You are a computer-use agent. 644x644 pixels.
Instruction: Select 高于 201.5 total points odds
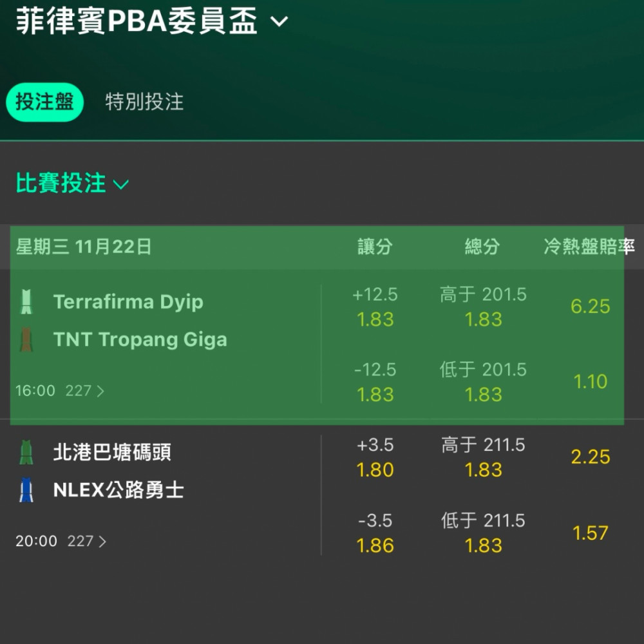click(x=483, y=307)
